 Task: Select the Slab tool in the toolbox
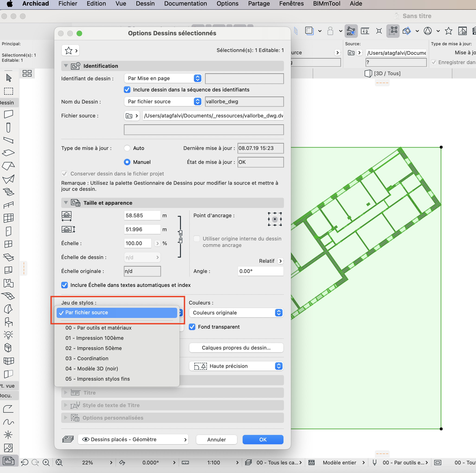pyautogui.click(x=9, y=152)
